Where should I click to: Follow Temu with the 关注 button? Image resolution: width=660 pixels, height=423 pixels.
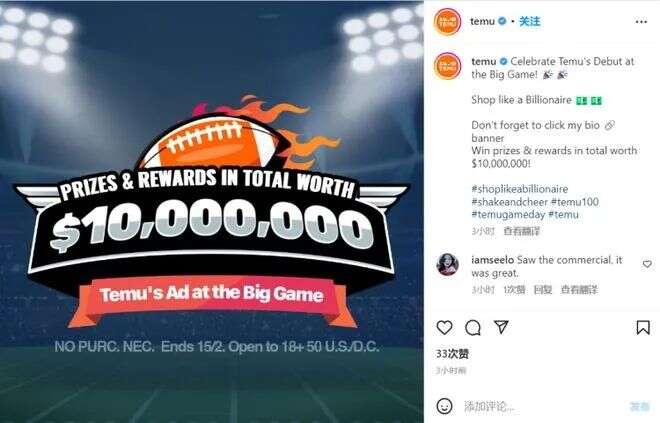531,20
